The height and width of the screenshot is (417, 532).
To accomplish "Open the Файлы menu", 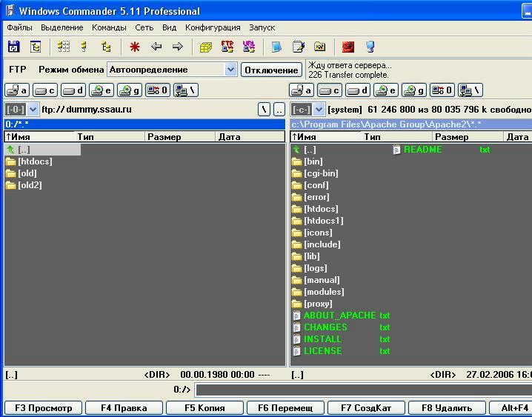I will [x=19, y=27].
